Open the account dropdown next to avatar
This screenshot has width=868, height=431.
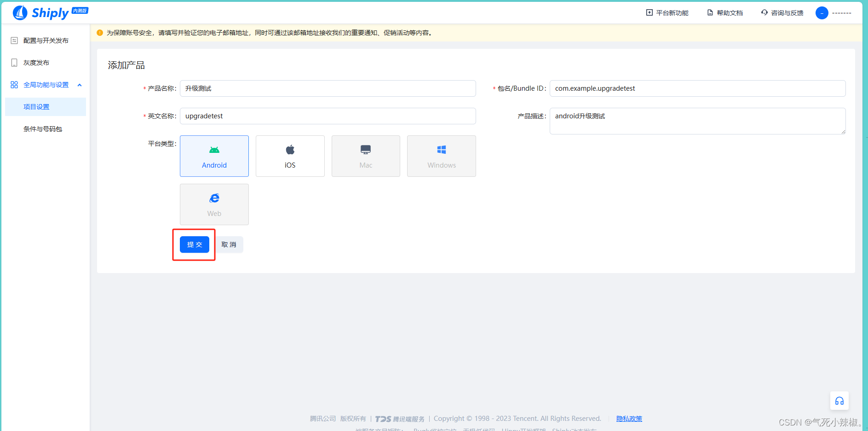click(x=840, y=13)
